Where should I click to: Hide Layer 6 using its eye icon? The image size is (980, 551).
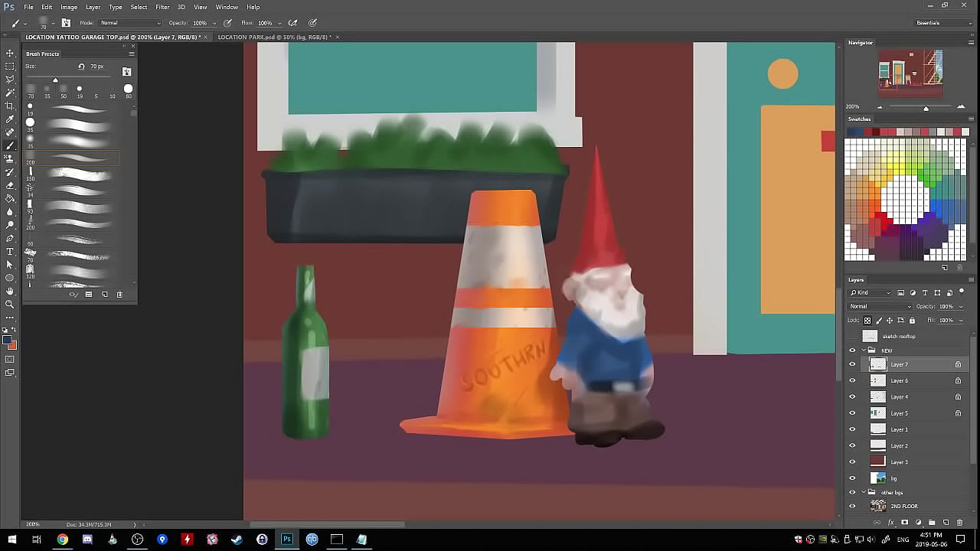pos(852,380)
